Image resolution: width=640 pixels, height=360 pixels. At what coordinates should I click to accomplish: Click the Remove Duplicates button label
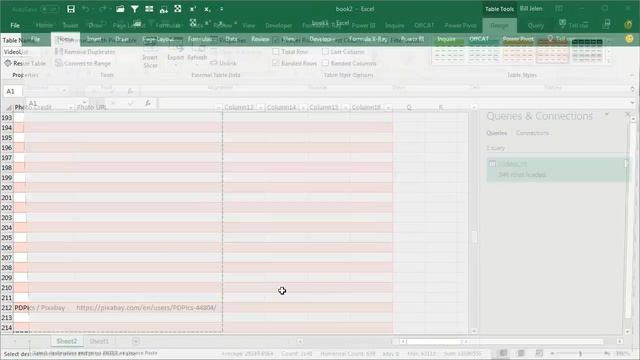[90, 52]
